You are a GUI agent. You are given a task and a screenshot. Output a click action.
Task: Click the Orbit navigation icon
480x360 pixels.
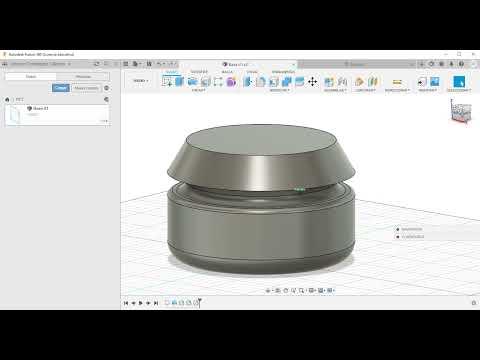[x=268, y=291]
